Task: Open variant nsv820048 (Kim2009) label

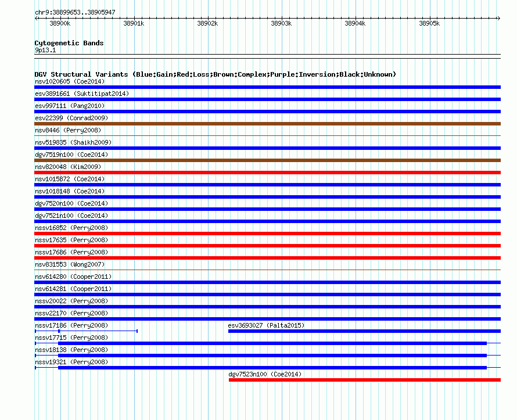Action: (x=68, y=167)
